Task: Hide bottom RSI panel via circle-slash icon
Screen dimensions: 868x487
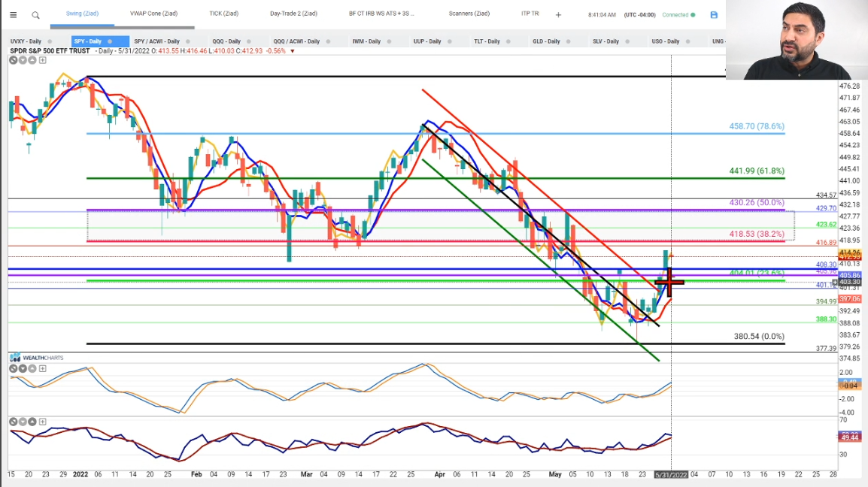Action: pos(14,422)
